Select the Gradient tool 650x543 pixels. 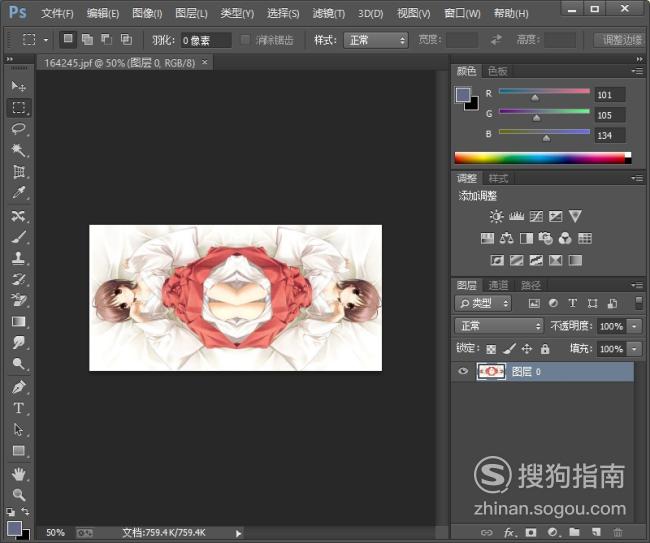[18, 322]
